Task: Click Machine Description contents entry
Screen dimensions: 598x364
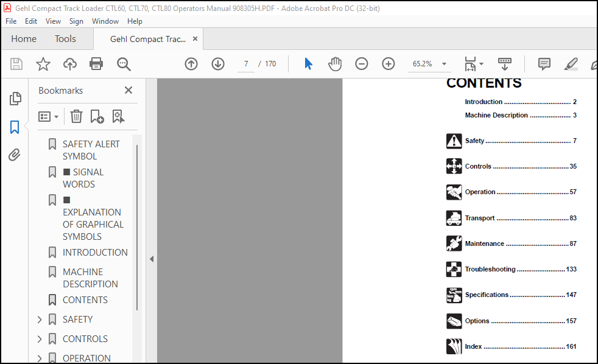Action: click(x=521, y=115)
